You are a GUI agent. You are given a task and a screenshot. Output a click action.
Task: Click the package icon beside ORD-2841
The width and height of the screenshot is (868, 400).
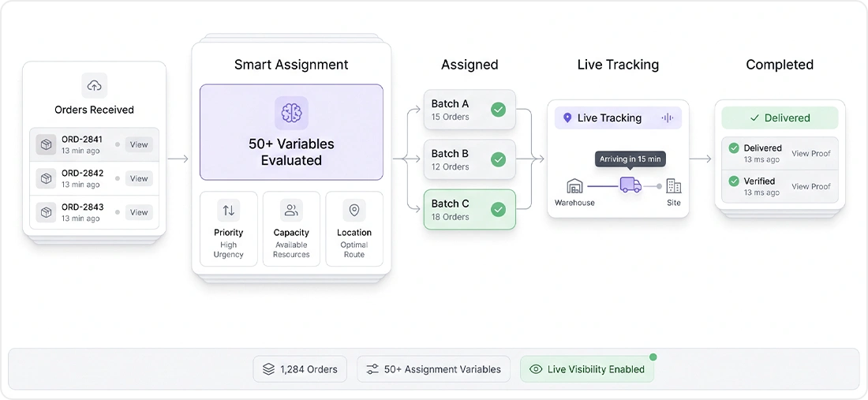[x=46, y=144]
